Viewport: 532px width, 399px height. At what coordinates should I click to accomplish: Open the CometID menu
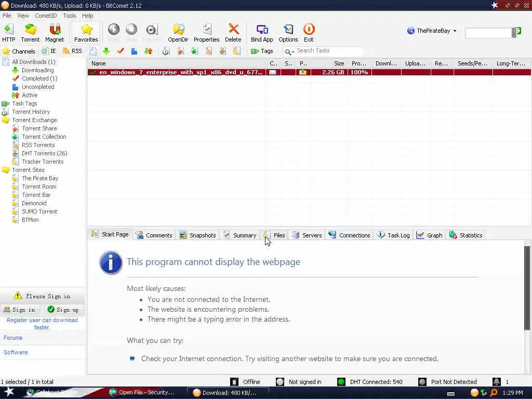tap(46, 16)
